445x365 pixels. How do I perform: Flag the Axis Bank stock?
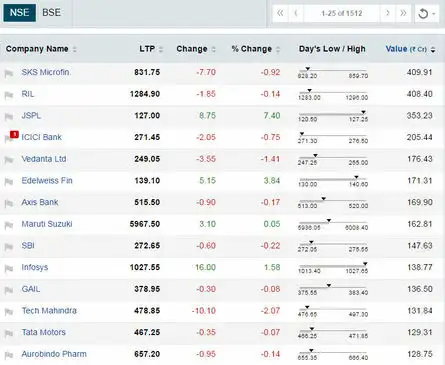(x=9, y=203)
